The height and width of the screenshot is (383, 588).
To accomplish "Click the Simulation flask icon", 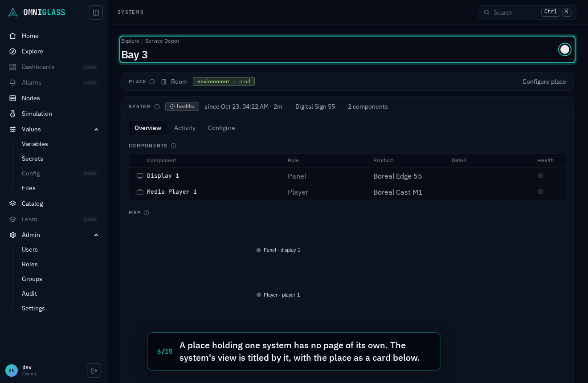I will pyautogui.click(x=13, y=114).
